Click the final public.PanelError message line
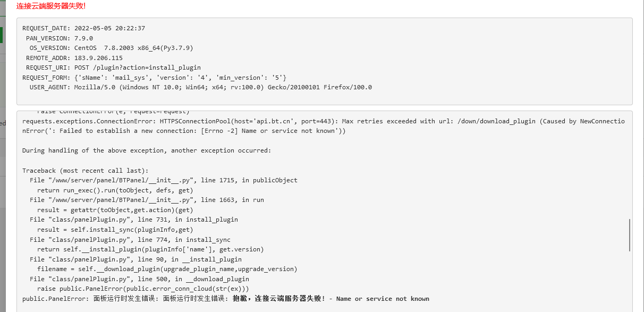 click(x=226, y=299)
